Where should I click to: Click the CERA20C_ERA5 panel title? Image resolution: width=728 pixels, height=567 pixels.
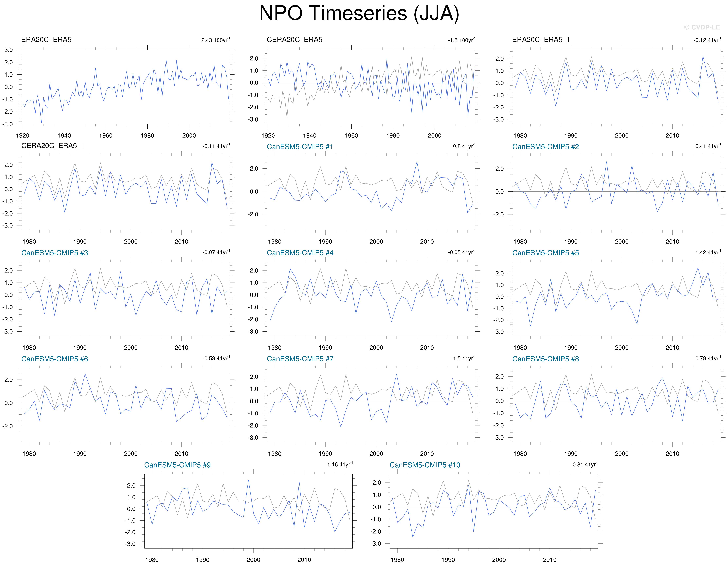[x=294, y=40]
